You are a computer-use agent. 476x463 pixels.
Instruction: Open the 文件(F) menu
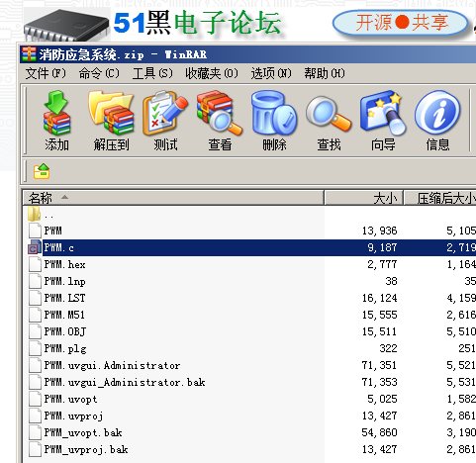(x=46, y=73)
